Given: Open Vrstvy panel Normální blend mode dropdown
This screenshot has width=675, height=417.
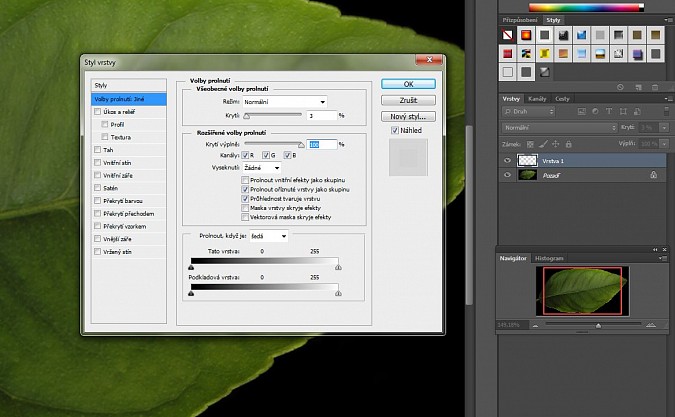Looking at the screenshot, I should [560, 128].
